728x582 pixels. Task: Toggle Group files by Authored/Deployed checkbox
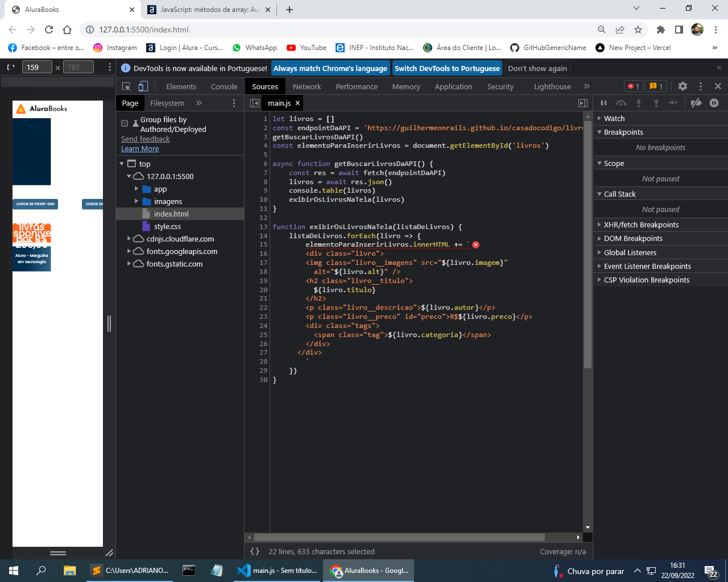[x=125, y=123]
